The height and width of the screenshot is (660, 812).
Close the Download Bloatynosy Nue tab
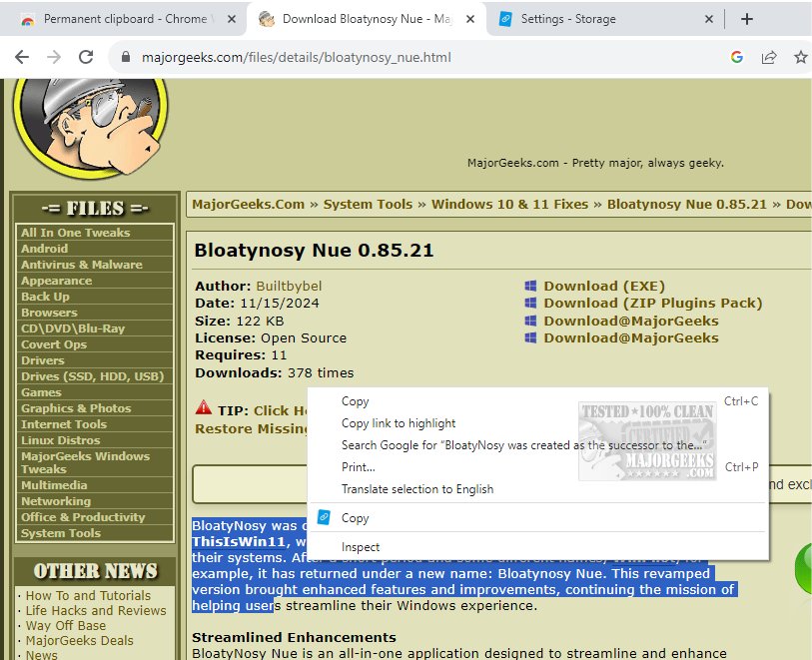point(470,19)
